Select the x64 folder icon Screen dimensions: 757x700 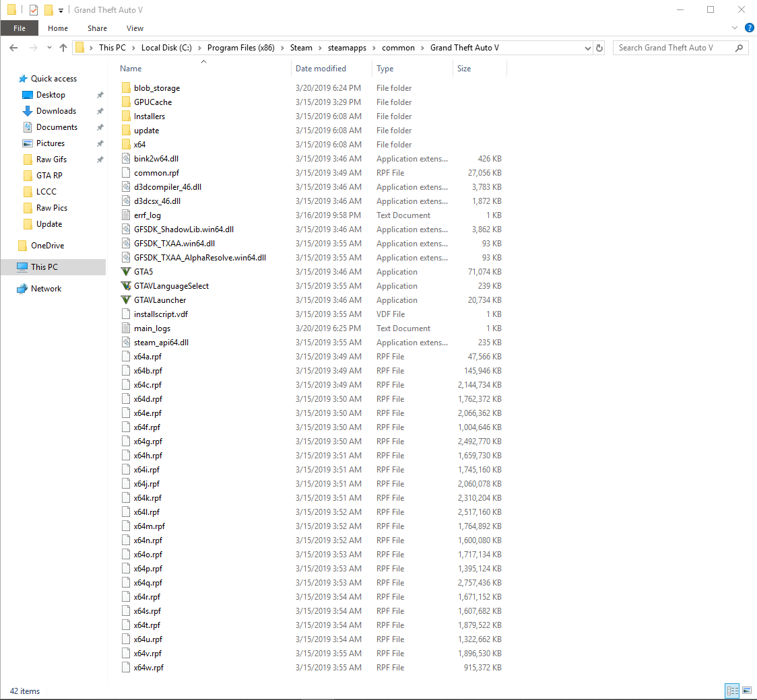[x=126, y=144]
